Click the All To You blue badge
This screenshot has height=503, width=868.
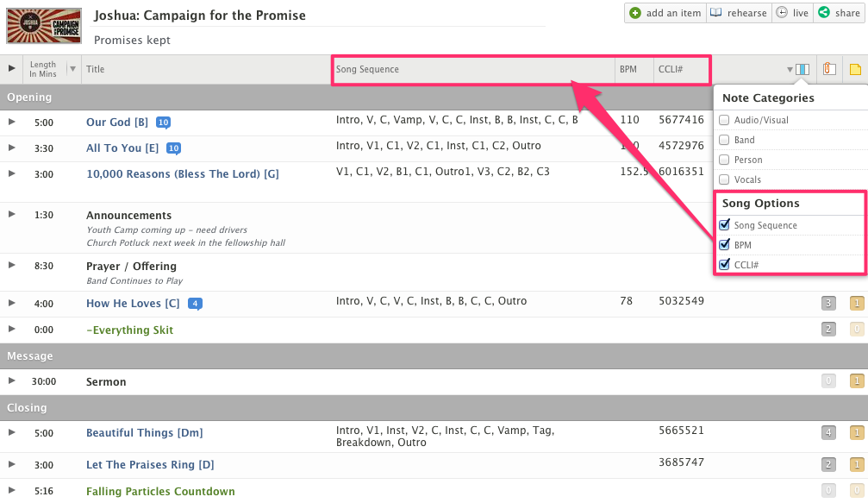pyautogui.click(x=173, y=148)
